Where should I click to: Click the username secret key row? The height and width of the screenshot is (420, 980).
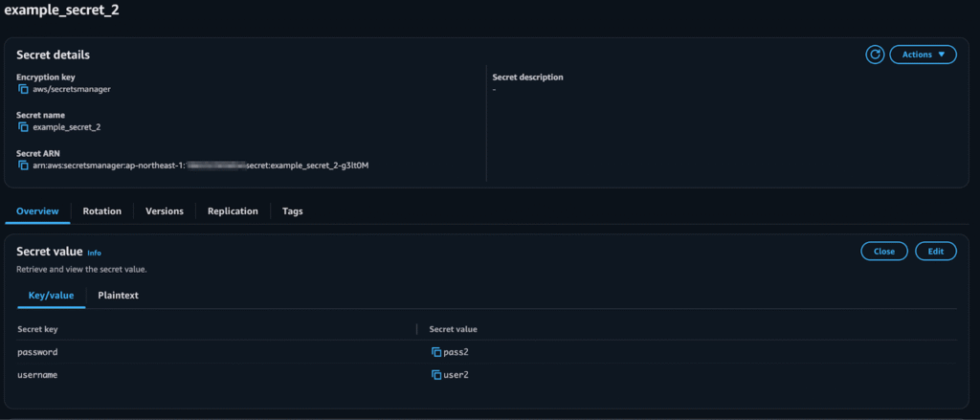coord(487,375)
